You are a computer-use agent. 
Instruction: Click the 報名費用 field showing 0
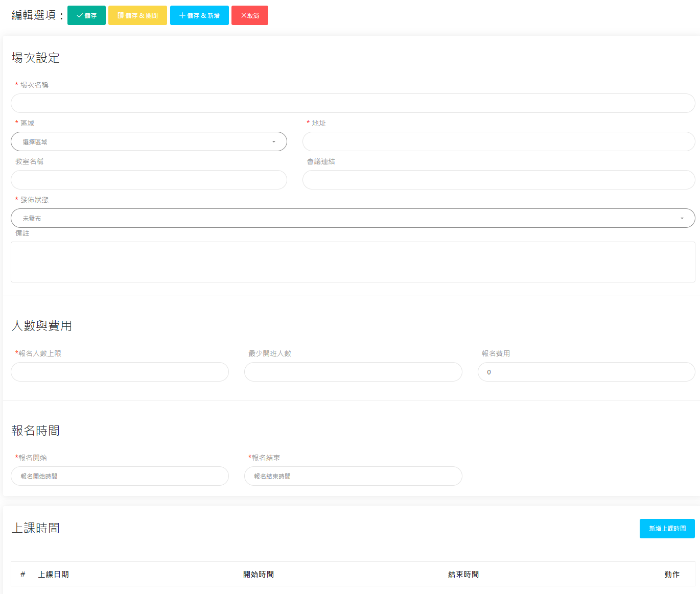pos(586,372)
